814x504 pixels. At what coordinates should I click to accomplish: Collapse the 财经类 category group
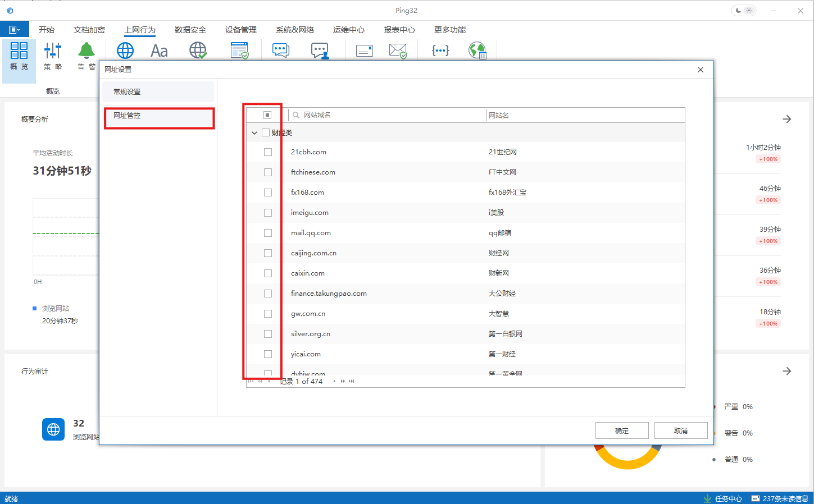(x=254, y=133)
